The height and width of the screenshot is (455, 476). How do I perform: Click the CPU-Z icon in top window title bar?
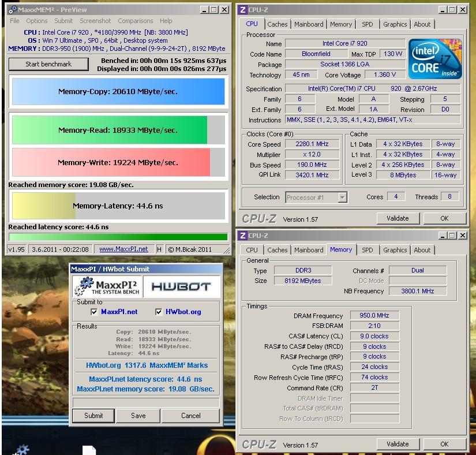tap(242, 10)
